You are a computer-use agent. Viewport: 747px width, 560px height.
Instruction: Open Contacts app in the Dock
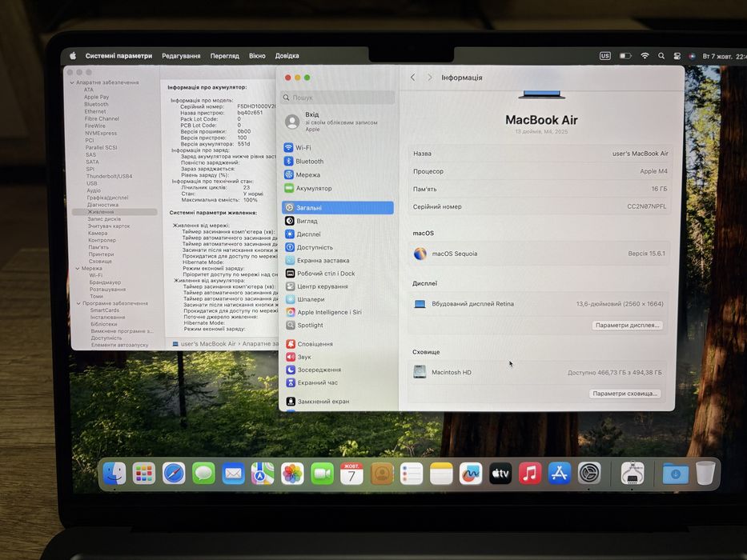click(382, 474)
